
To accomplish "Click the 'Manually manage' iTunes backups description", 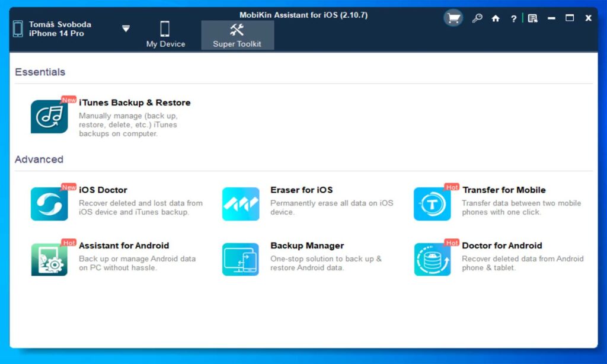I will click(x=128, y=124).
